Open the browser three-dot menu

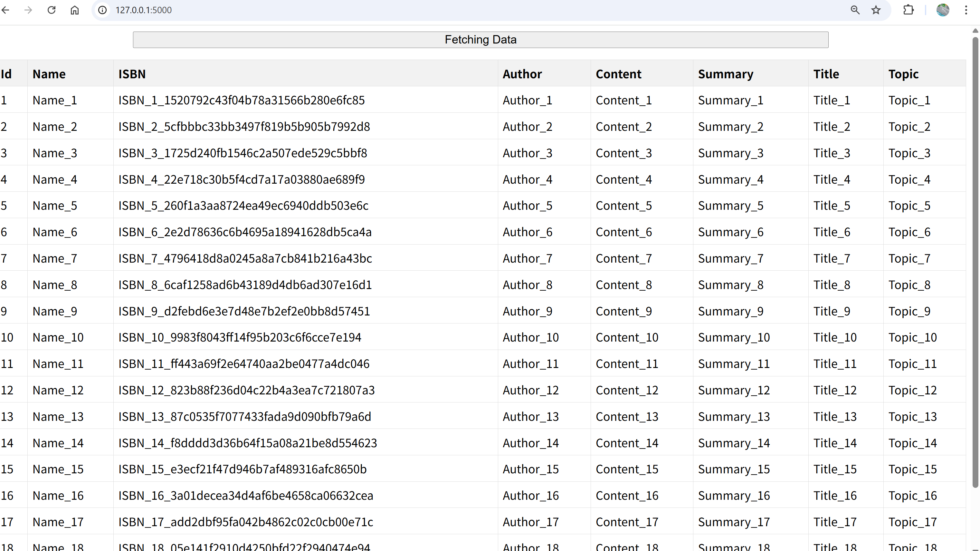(966, 10)
